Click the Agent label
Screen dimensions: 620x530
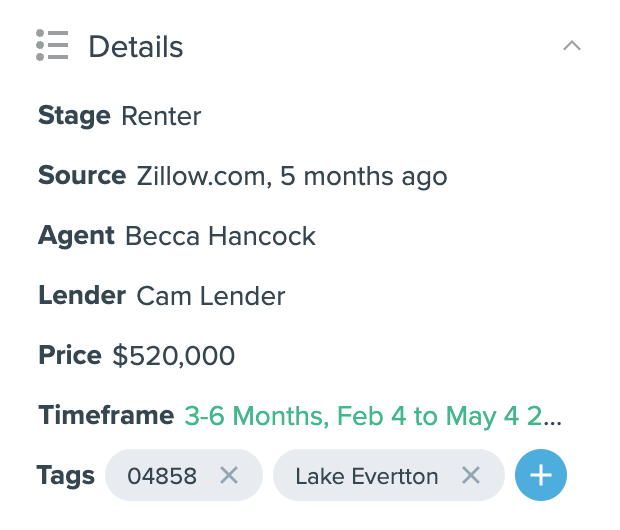click(x=76, y=236)
